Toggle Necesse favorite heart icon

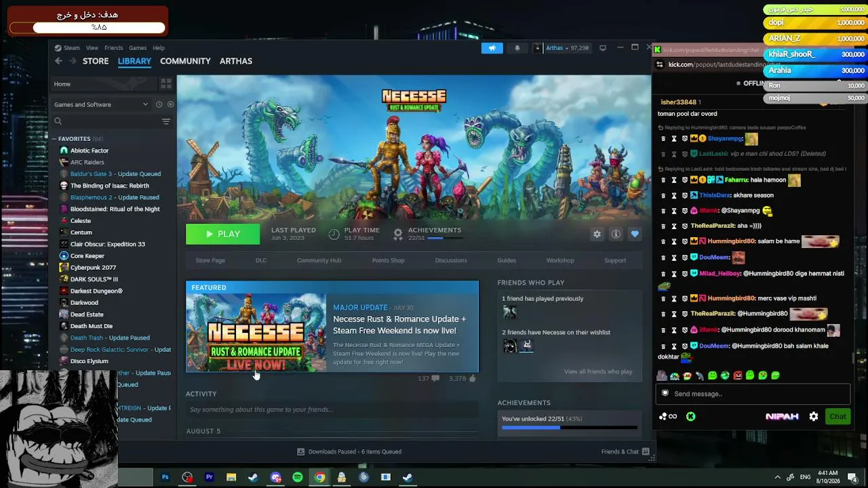635,234
